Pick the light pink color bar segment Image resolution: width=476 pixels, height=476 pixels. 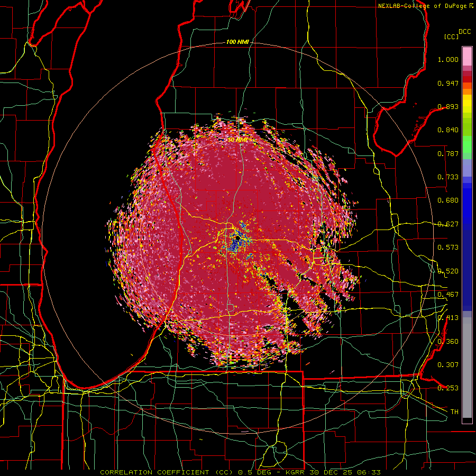point(467,56)
